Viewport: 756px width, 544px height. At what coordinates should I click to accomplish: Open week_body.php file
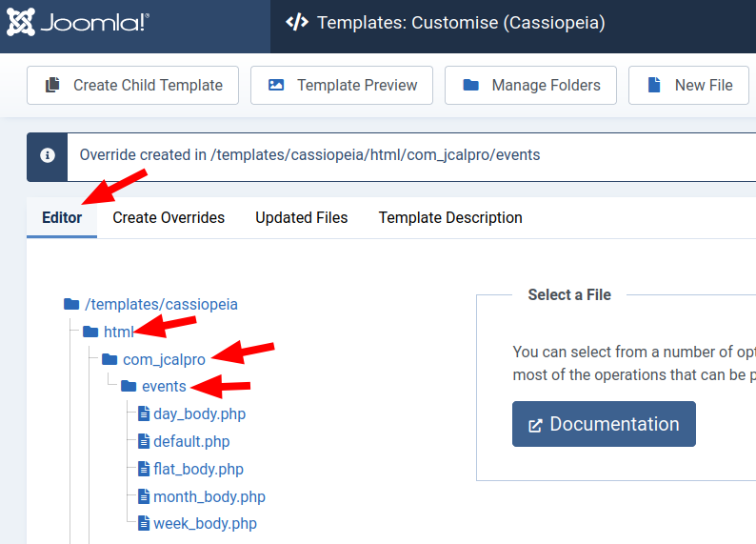(205, 524)
